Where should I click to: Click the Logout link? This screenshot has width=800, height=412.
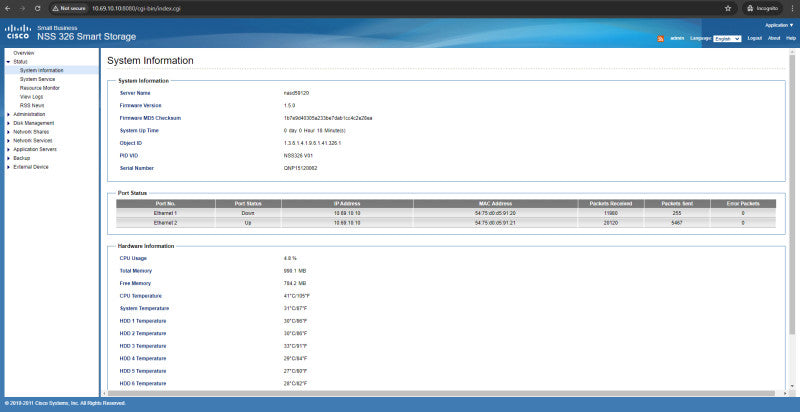pos(755,39)
